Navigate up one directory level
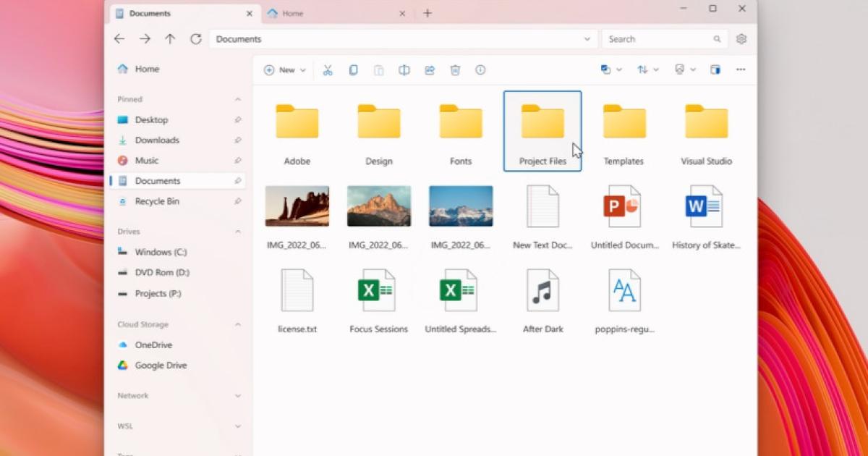The width and height of the screenshot is (868, 456). tap(170, 39)
